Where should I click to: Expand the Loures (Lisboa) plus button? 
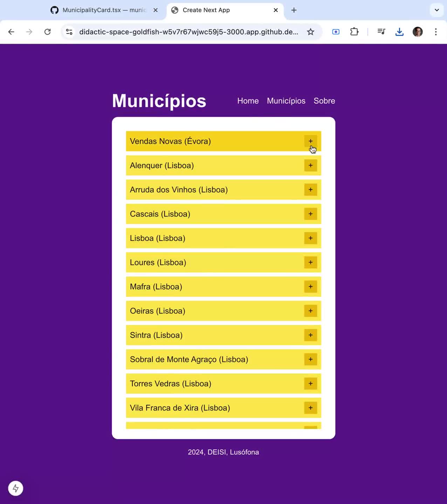[x=310, y=262]
